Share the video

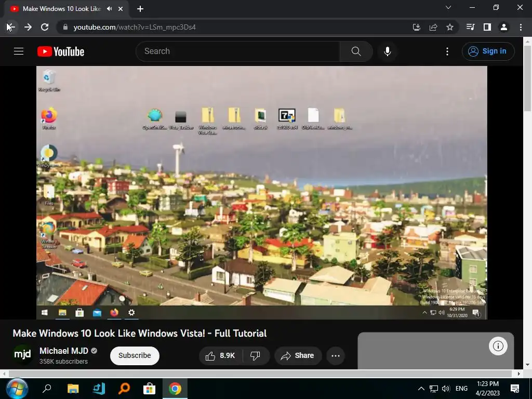click(x=298, y=355)
